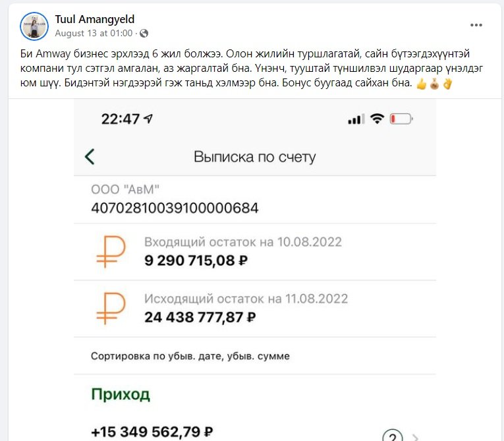Viewport: 504px width, 441px height.
Task: Click the ruble icon beside the outgoing balance
Action: pyautogui.click(x=110, y=308)
